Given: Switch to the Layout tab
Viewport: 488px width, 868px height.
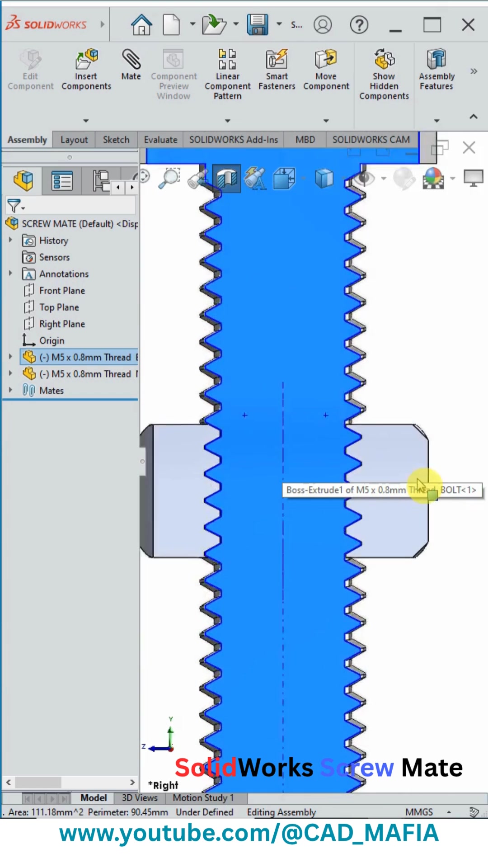Looking at the screenshot, I should (x=74, y=140).
